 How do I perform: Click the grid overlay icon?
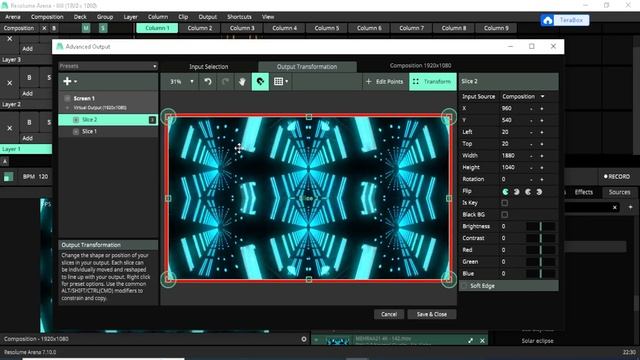(278, 82)
